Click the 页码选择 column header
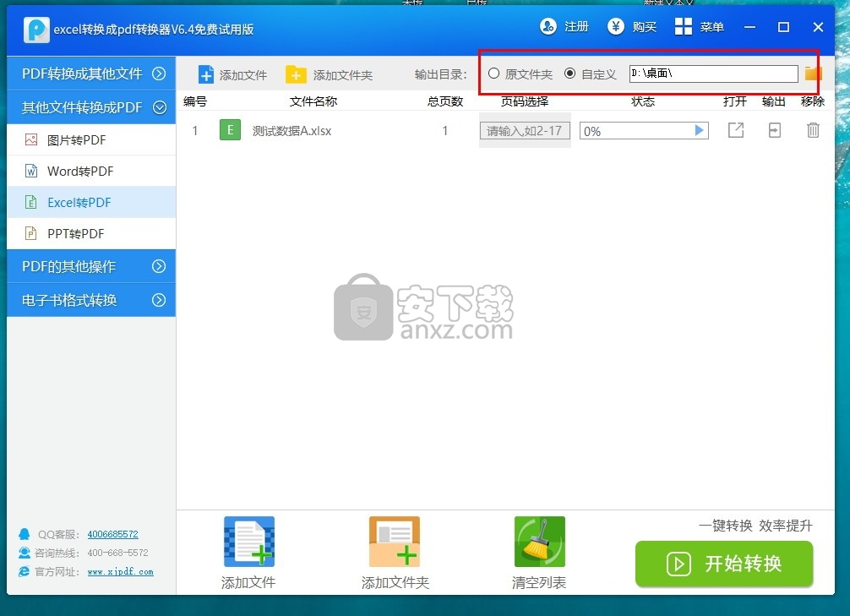850x616 pixels. [524, 101]
